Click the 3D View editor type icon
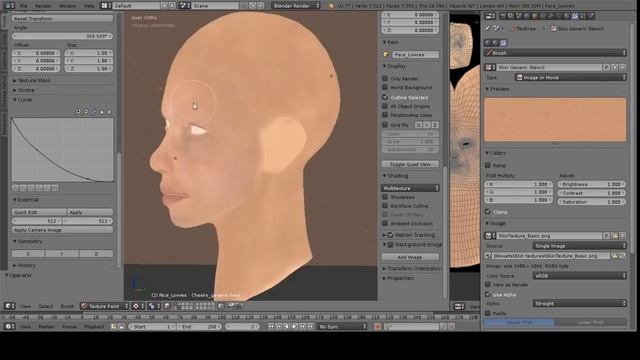640x360 pixels. coord(9,306)
